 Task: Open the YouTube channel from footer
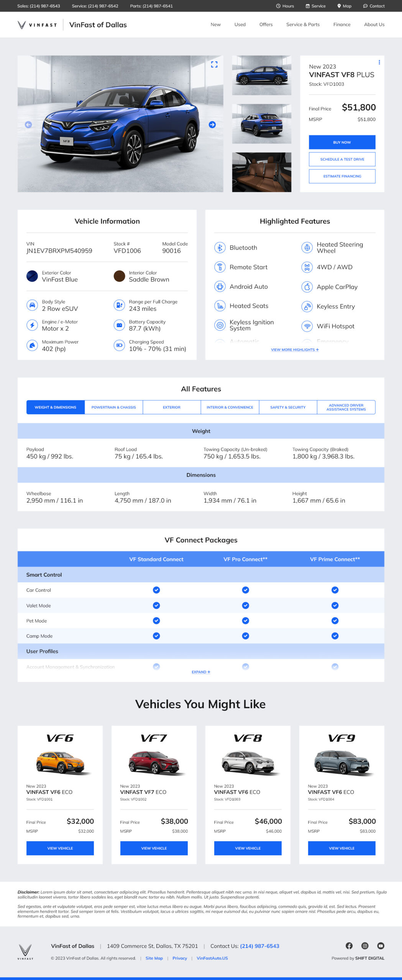click(381, 946)
